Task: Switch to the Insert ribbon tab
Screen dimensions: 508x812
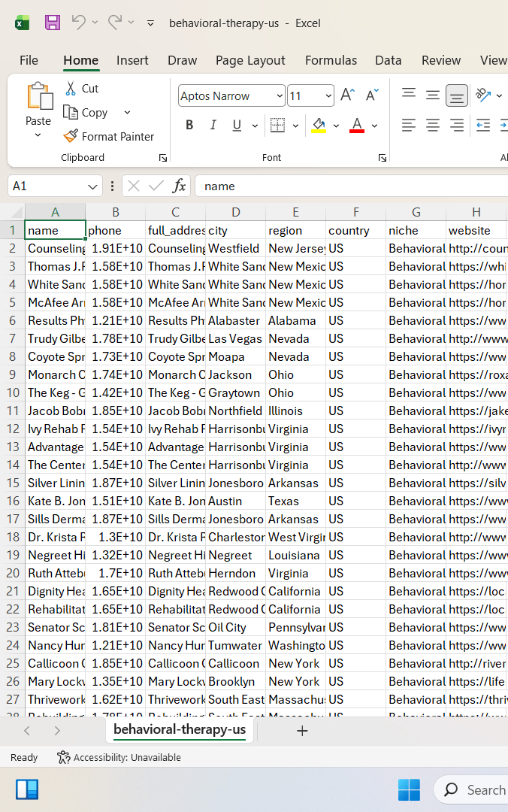Action: pyautogui.click(x=132, y=61)
